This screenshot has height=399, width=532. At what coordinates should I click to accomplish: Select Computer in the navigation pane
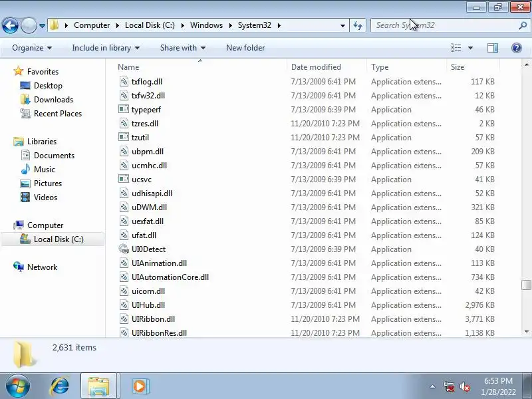[x=45, y=225]
